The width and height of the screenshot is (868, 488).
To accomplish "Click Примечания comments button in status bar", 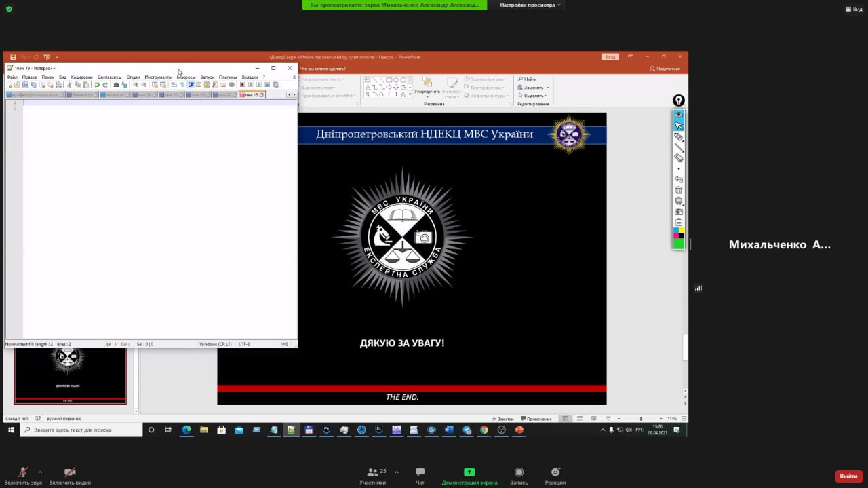I will [x=536, y=419].
